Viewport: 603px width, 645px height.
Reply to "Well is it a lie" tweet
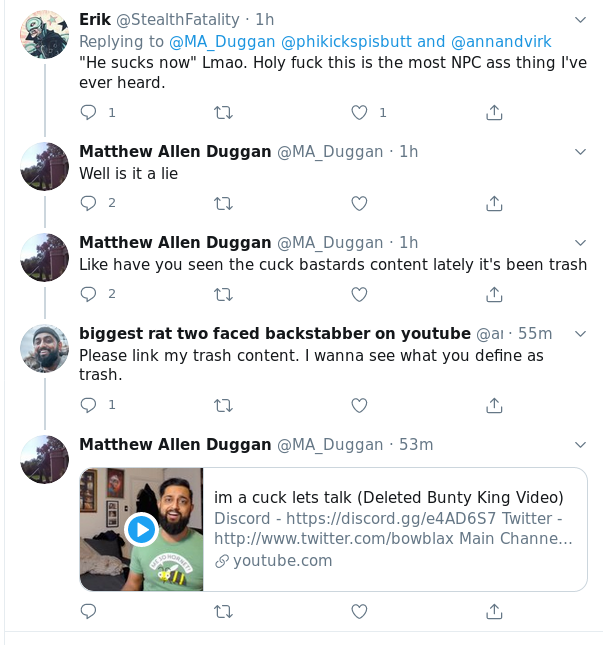coord(88,203)
